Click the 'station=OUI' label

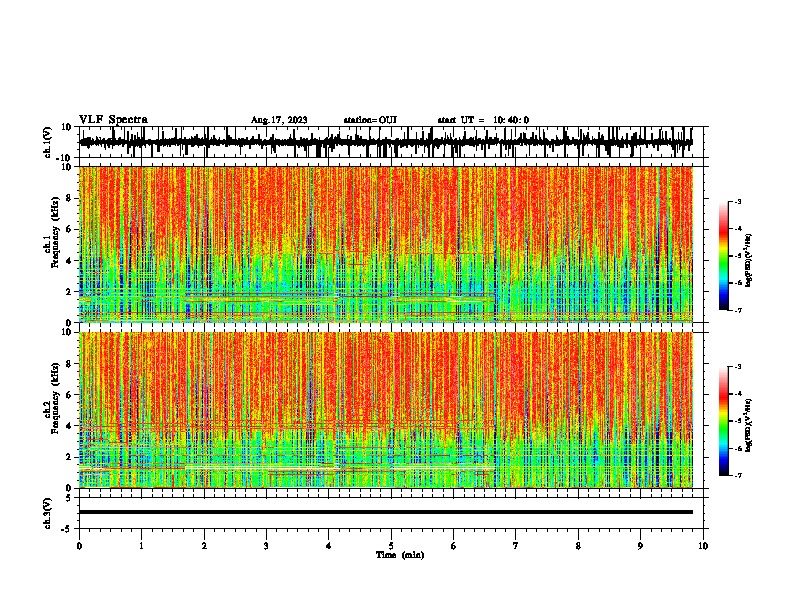[x=370, y=120]
